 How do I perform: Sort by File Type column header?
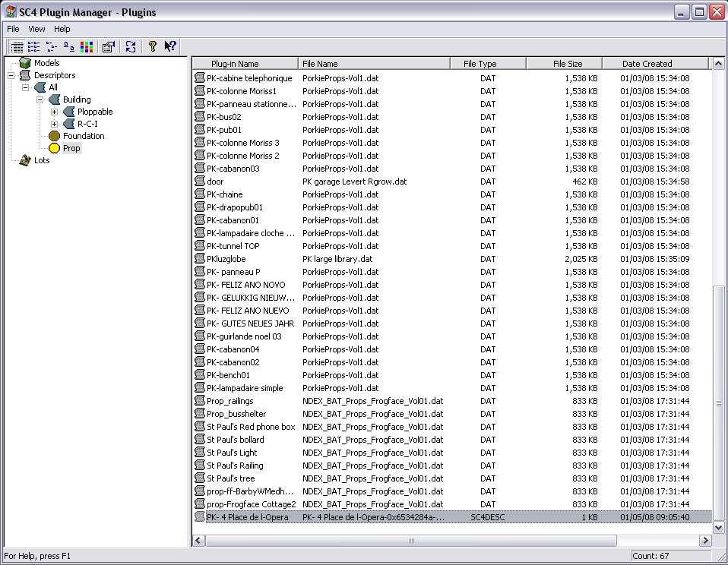point(488,64)
